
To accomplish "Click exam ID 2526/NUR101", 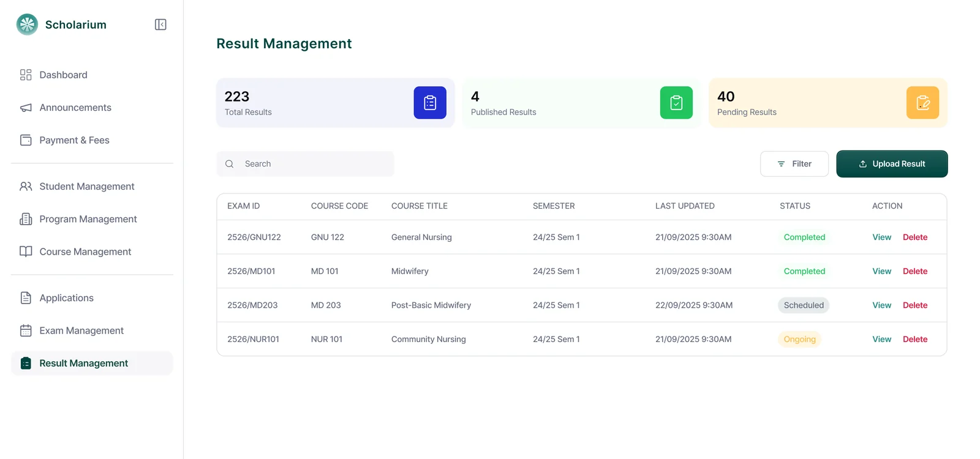I will [x=253, y=339].
